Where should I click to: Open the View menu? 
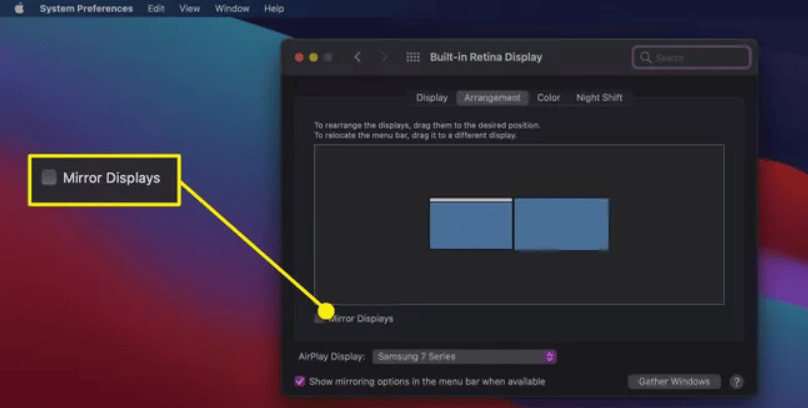point(190,9)
